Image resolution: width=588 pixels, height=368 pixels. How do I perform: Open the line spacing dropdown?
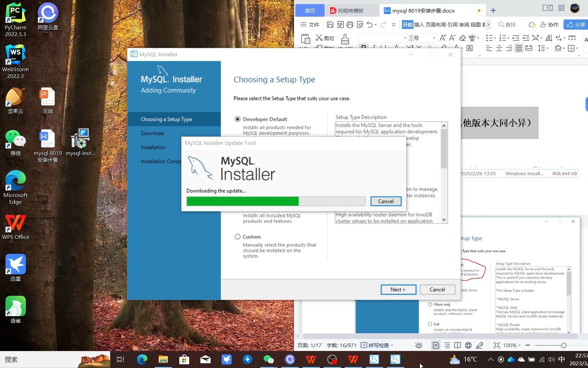point(548,48)
